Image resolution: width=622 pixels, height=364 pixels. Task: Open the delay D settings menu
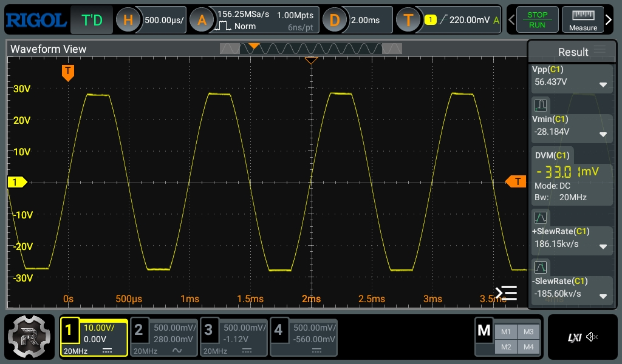335,20
